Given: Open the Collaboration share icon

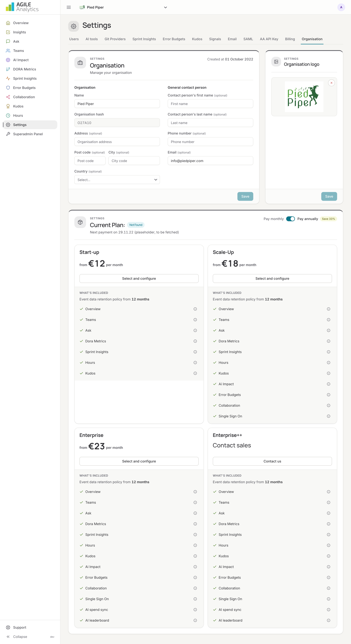Looking at the screenshot, I should tap(8, 97).
